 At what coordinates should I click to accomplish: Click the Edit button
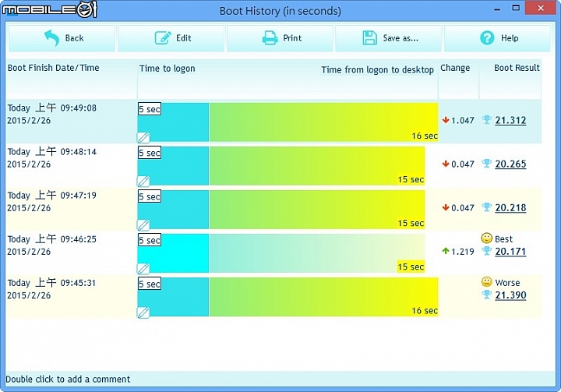pos(171,38)
